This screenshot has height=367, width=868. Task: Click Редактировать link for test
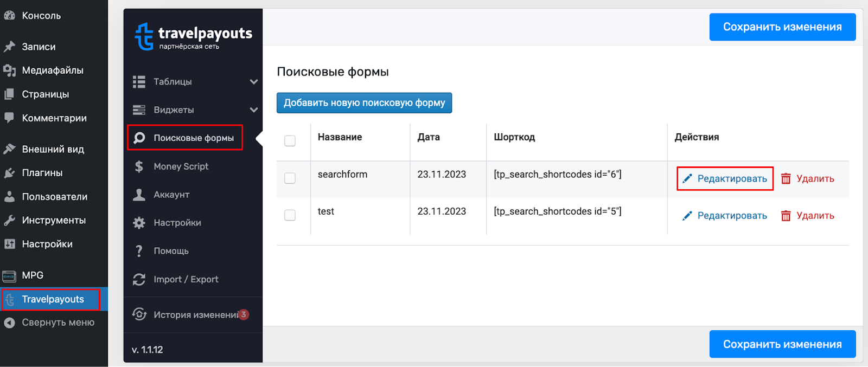click(x=732, y=216)
